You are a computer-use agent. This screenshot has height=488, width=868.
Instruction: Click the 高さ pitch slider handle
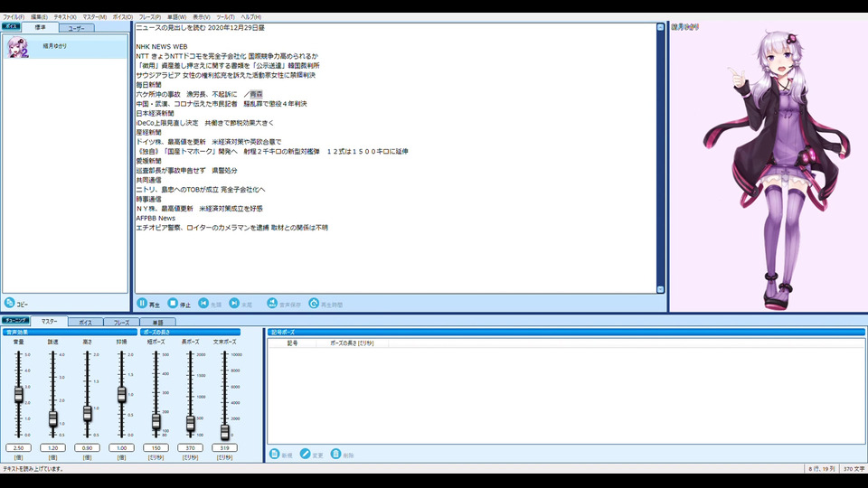click(88, 413)
